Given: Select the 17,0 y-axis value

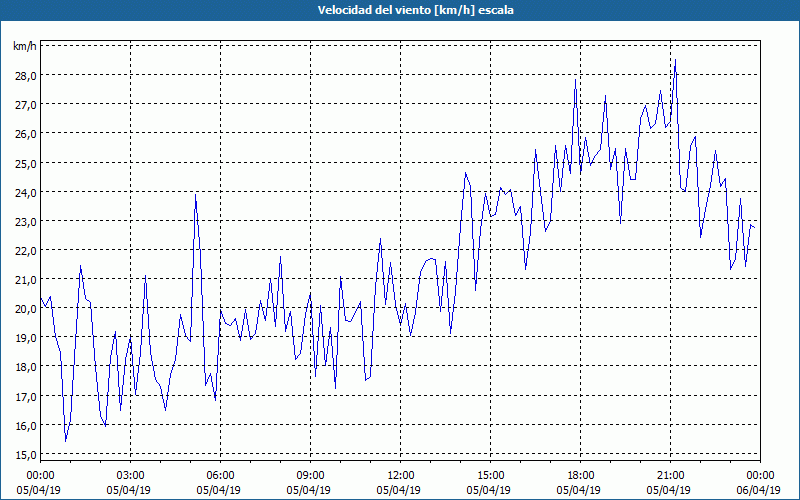Looking at the screenshot, I should point(25,396).
